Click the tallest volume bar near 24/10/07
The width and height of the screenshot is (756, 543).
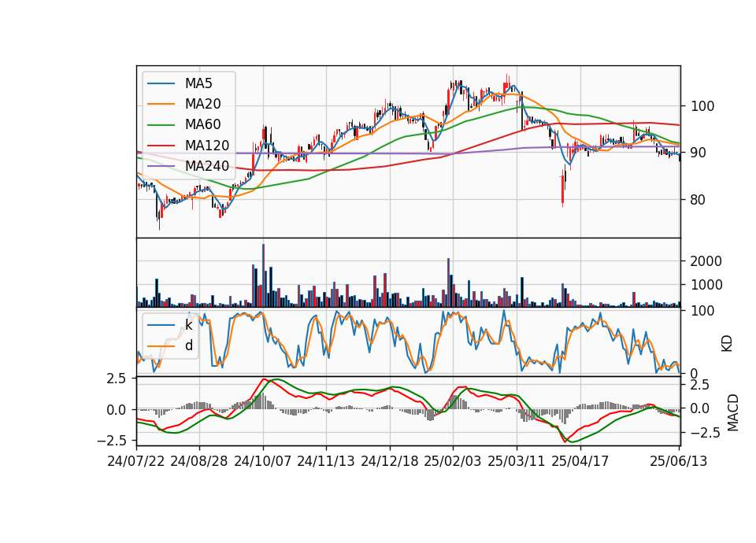pyautogui.click(x=263, y=275)
